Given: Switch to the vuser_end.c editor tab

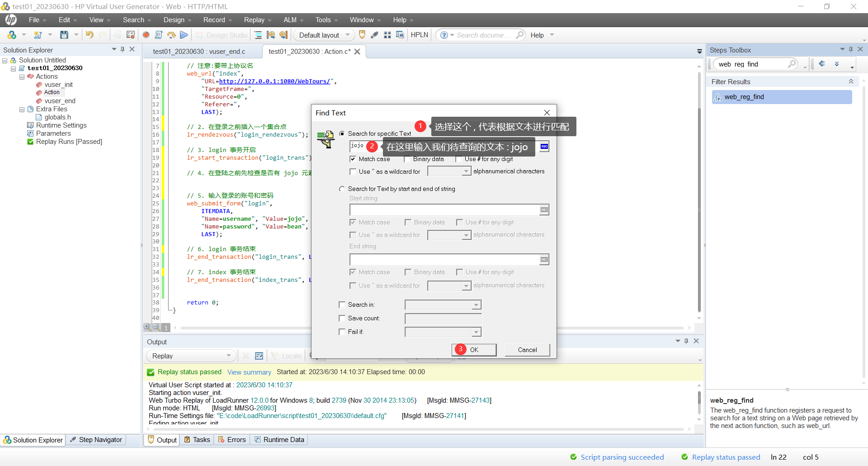Looking at the screenshot, I should (x=199, y=52).
